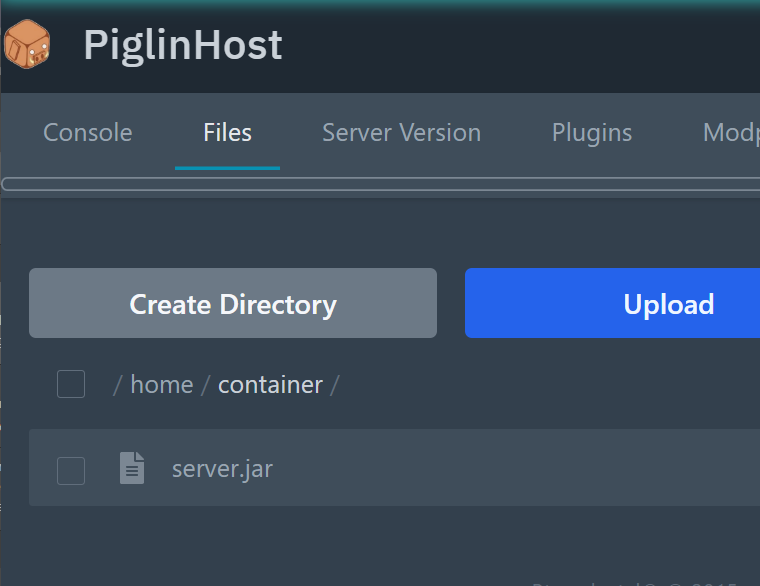The image size is (760, 586).
Task: Click the horizontal bar below the tabs
Action: pos(380,184)
